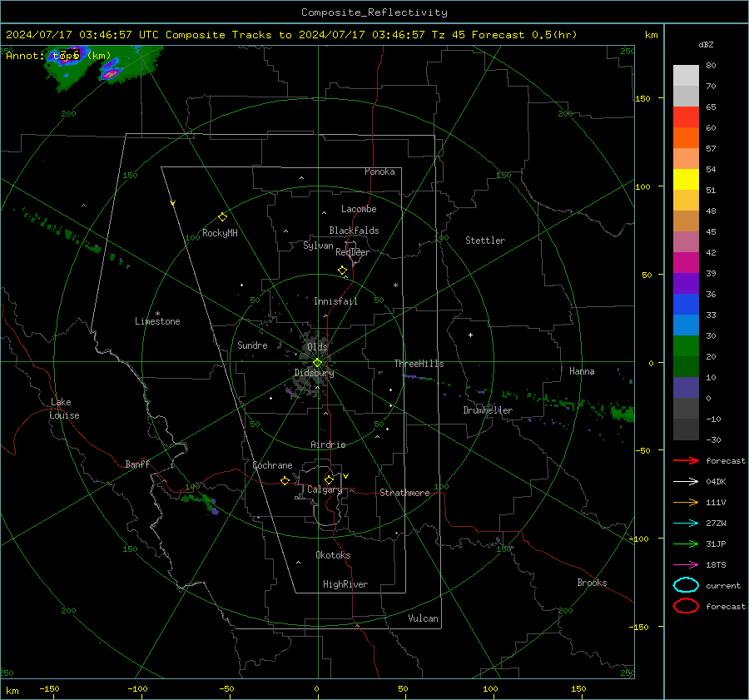Click the asterisk marker above Limestone

point(157,314)
